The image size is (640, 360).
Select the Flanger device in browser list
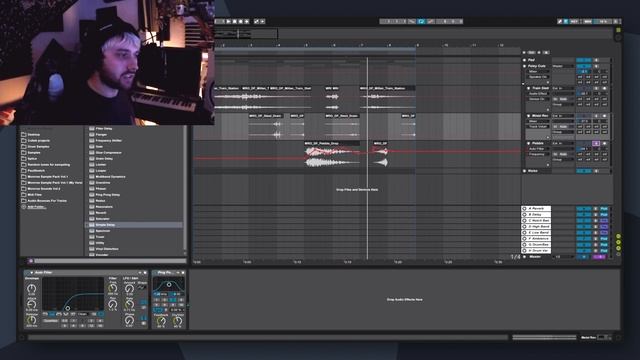click(101, 134)
